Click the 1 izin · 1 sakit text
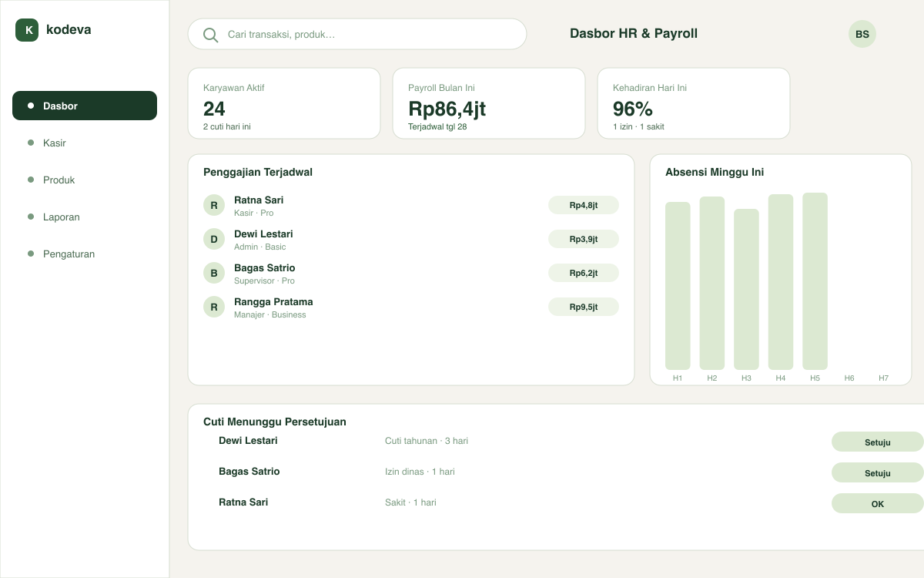924x578 pixels. point(638,126)
